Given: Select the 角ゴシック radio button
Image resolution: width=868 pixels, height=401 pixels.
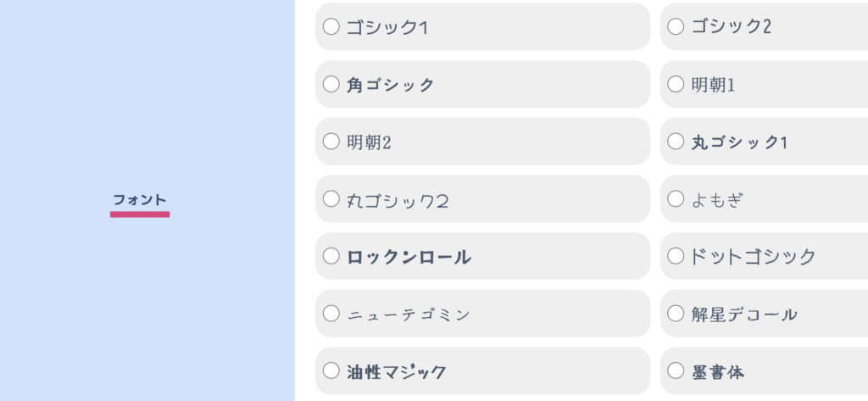Looking at the screenshot, I should coord(331,84).
